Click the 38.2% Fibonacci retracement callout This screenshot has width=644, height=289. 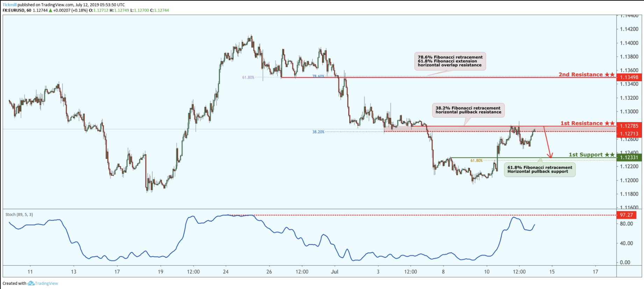[468, 110]
